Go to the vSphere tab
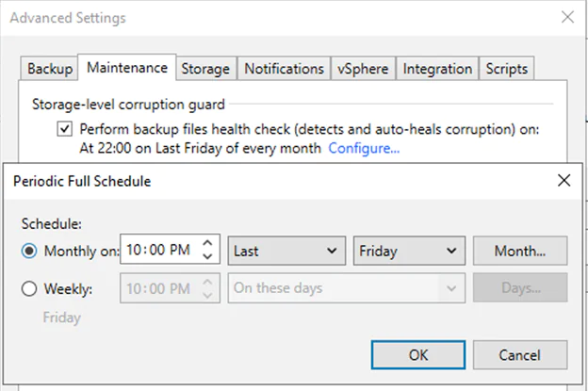The image size is (588, 391). (363, 69)
